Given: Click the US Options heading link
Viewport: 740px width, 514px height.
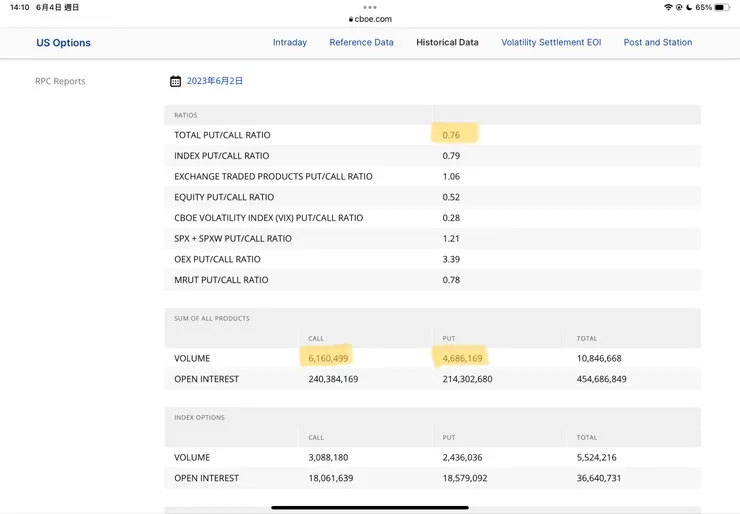Looking at the screenshot, I should click(x=63, y=43).
